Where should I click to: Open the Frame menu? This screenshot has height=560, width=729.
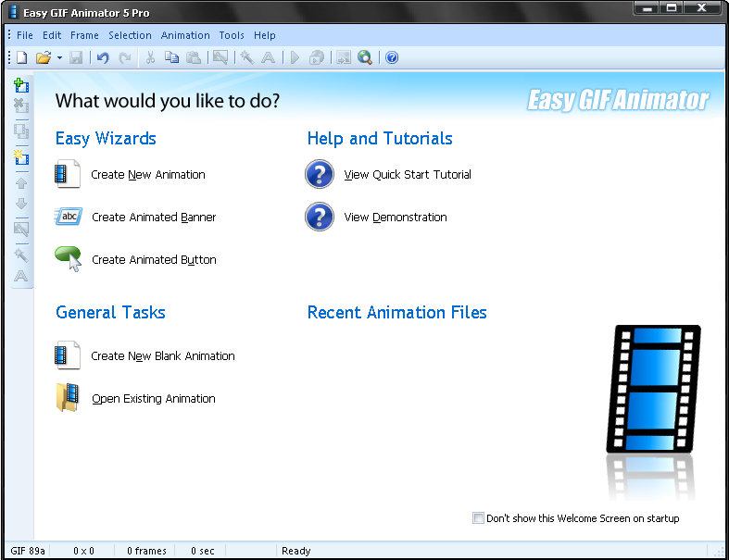[x=84, y=35]
